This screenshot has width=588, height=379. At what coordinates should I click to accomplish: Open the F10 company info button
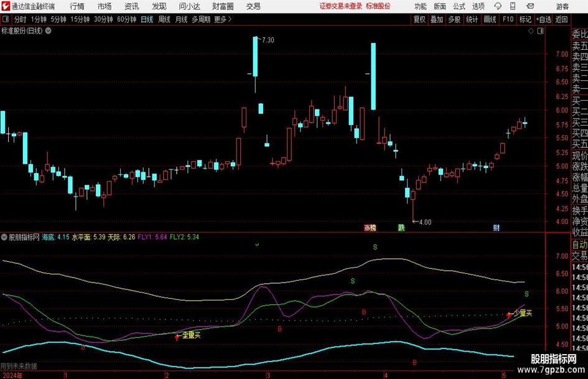[x=508, y=19]
